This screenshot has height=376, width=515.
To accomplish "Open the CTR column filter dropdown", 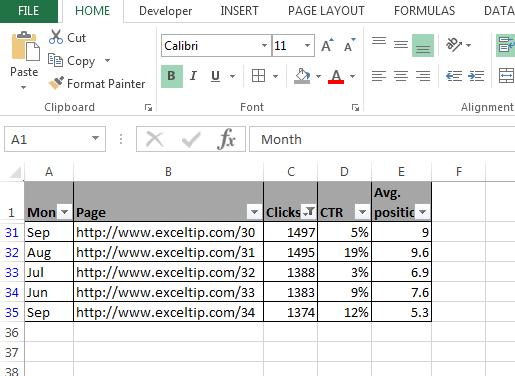I will [x=362, y=212].
